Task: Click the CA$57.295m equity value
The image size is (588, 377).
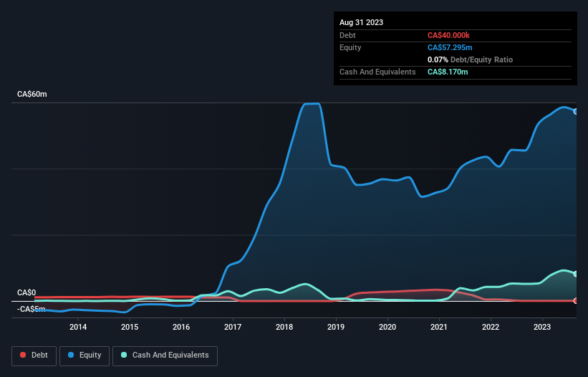Action: (x=450, y=47)
